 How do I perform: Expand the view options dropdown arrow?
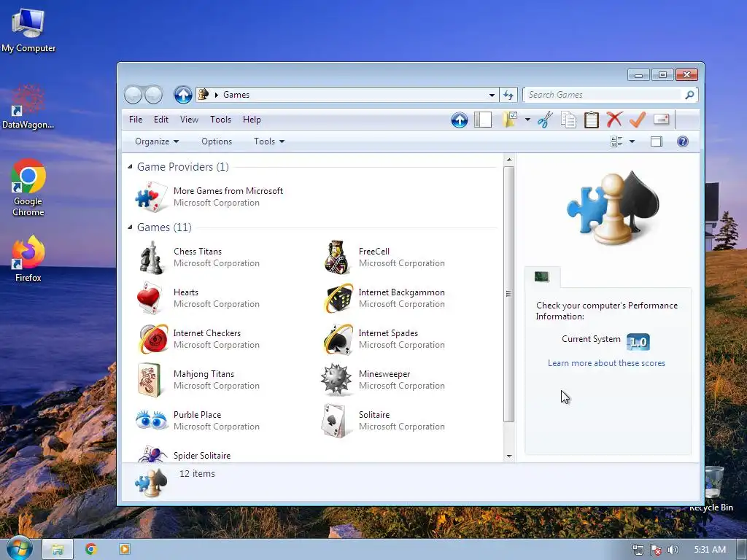[x=632, y=141]
